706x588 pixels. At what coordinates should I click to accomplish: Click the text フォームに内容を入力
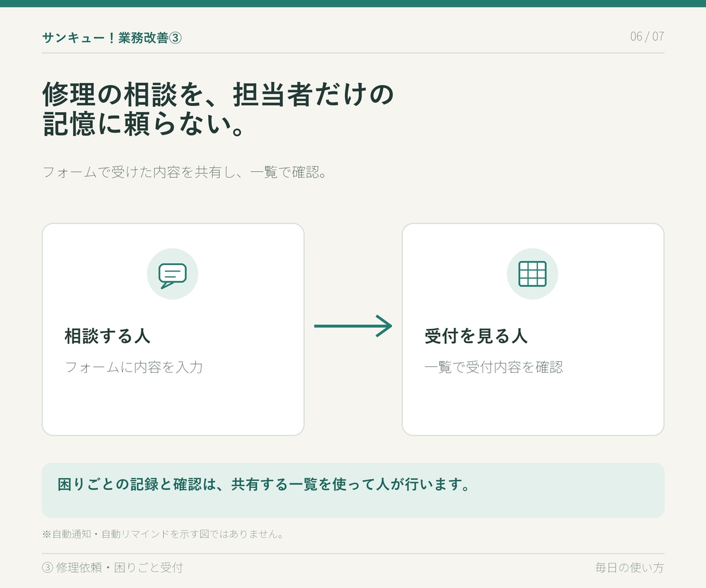tap(134, 367)
